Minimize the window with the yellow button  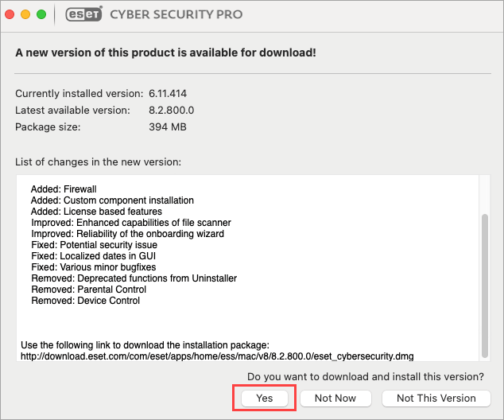tap(25, 14)
